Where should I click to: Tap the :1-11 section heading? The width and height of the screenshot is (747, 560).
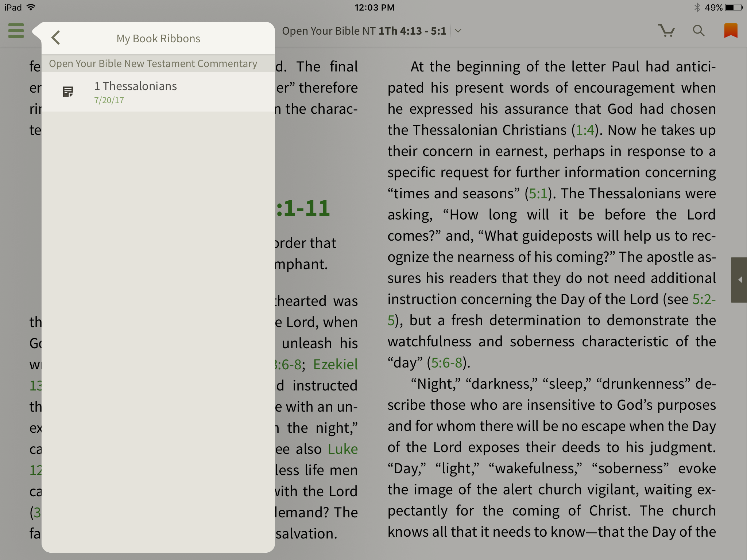(303, 208)
